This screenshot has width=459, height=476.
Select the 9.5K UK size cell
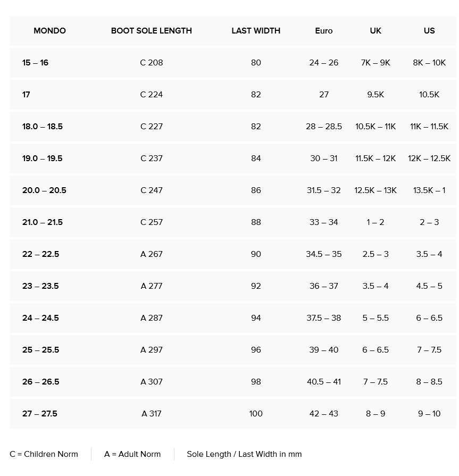pos(375,95)
